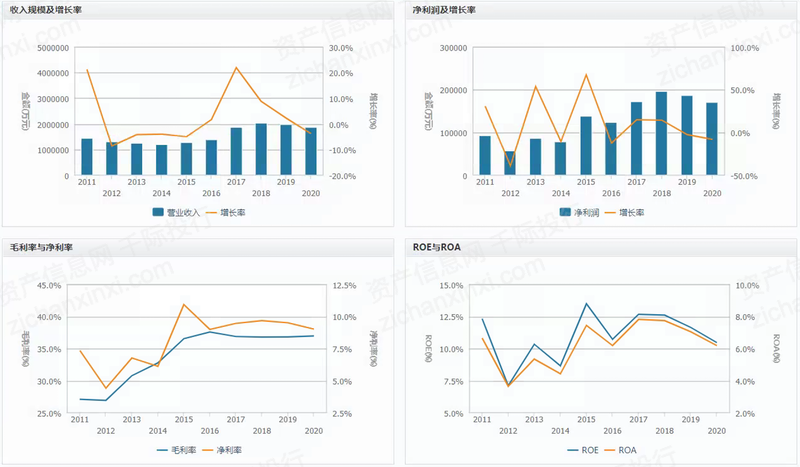This screenshot has height=467, width=800.
Task: Click the 2011 bar in revenue chart
Action: pyautogui.click(x=87, y=157)
